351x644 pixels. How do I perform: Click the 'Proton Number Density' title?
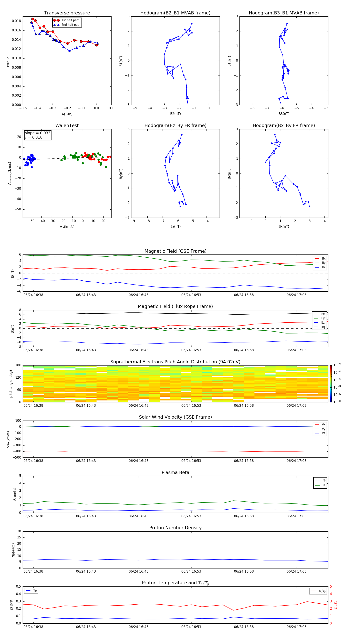[x=175, y=528]
